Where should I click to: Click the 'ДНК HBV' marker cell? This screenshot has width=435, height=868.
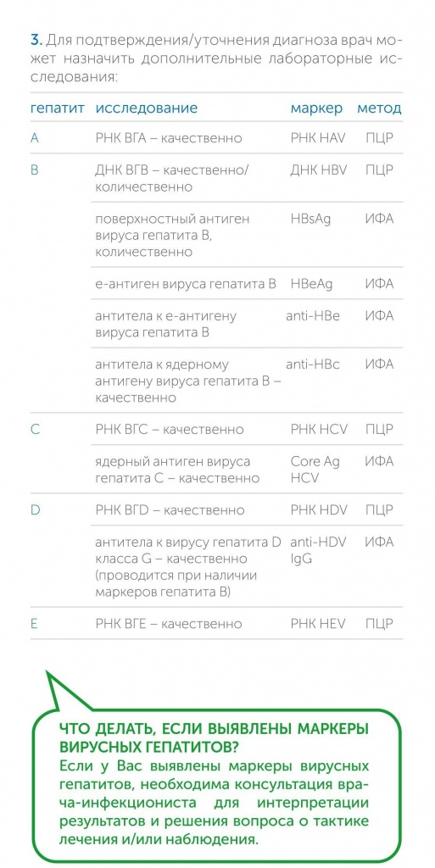[318, 170]
